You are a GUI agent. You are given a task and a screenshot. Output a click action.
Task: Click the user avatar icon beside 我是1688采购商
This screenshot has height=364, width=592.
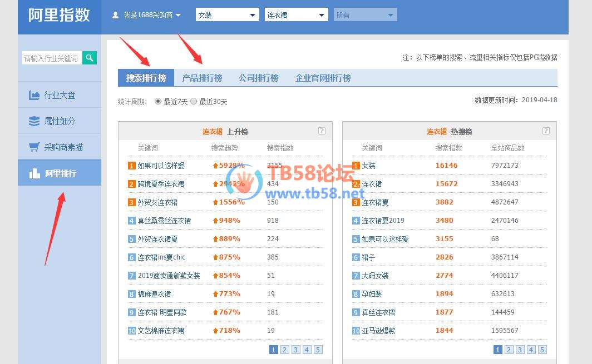click(x=115, y=15)
